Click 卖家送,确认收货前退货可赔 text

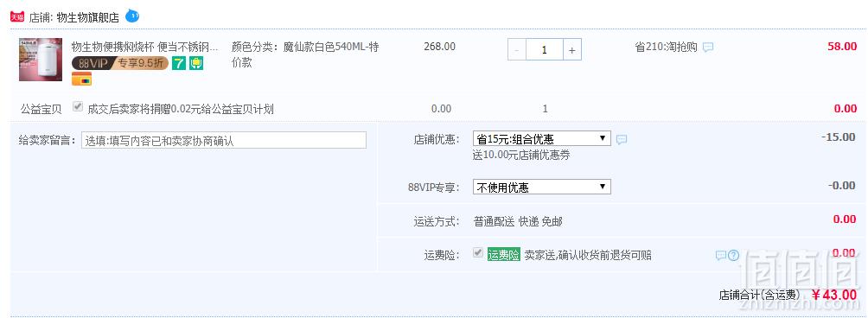[588, 256]
